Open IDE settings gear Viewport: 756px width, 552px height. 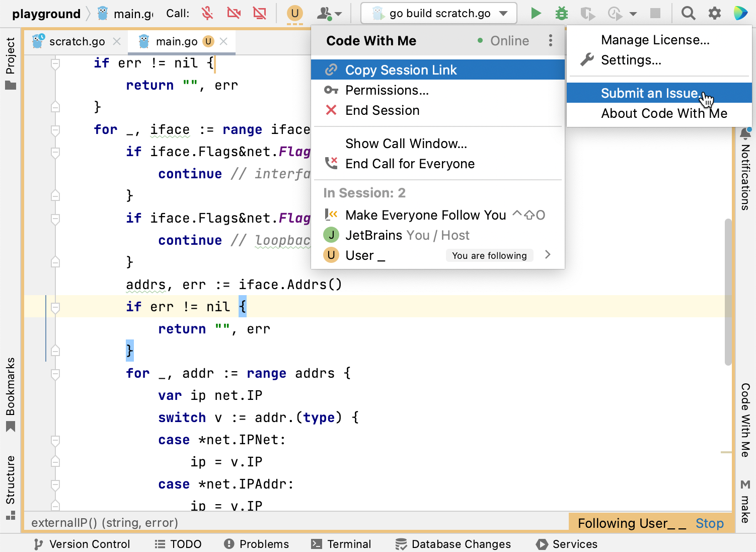click(715, 13)
